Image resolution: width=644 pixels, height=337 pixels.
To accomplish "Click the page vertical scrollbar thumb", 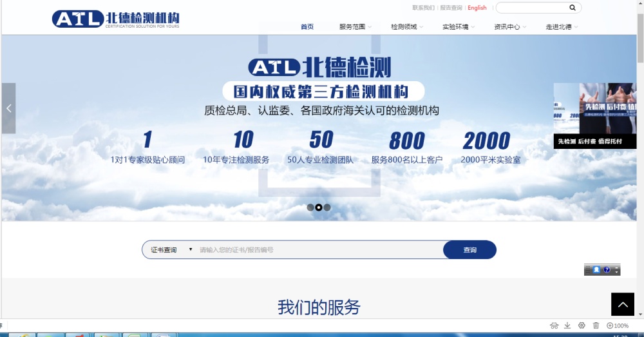I will click(x=640, y=38).
